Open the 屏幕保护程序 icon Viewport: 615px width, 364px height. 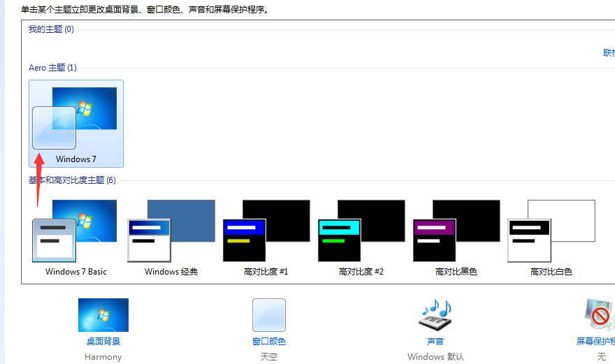tap(600, 314)
